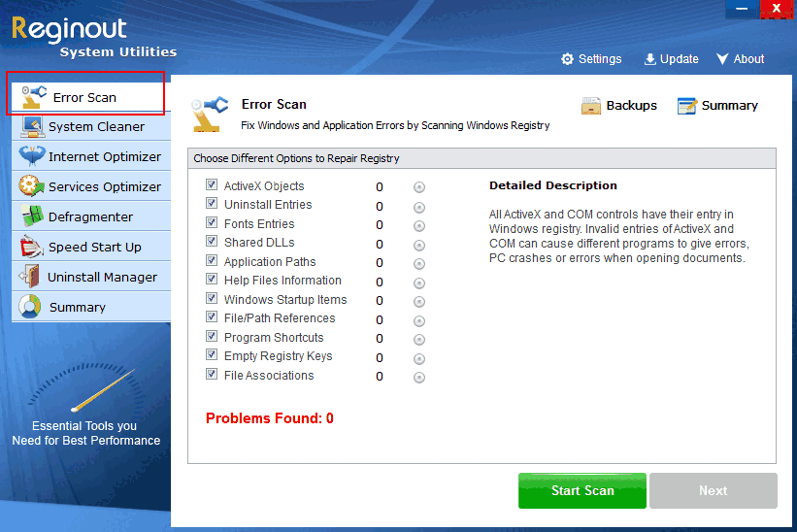Open the Uninstall Manager section
797x532 pixels.
pyautogui.click(x=91, y=277)
